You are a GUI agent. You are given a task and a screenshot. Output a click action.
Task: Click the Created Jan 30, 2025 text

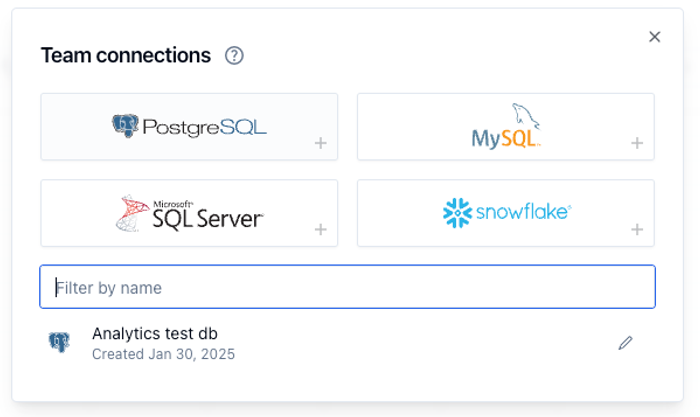(x=163, y=353)
